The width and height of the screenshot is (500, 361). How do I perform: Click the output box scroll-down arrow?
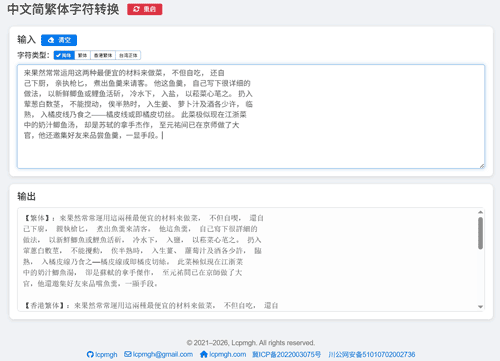point(480,307)
